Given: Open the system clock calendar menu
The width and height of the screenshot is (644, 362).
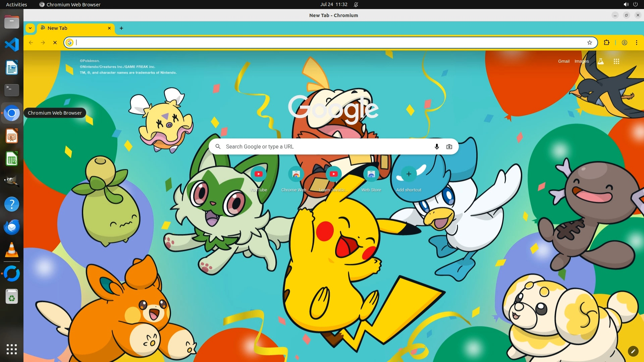Looking at the screenshot, I should (x=333, y=4).
